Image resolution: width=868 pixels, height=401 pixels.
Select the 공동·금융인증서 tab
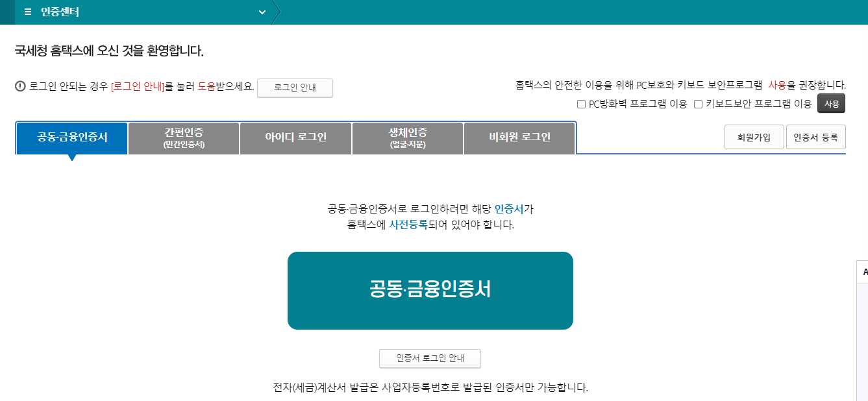pos(72,138)
